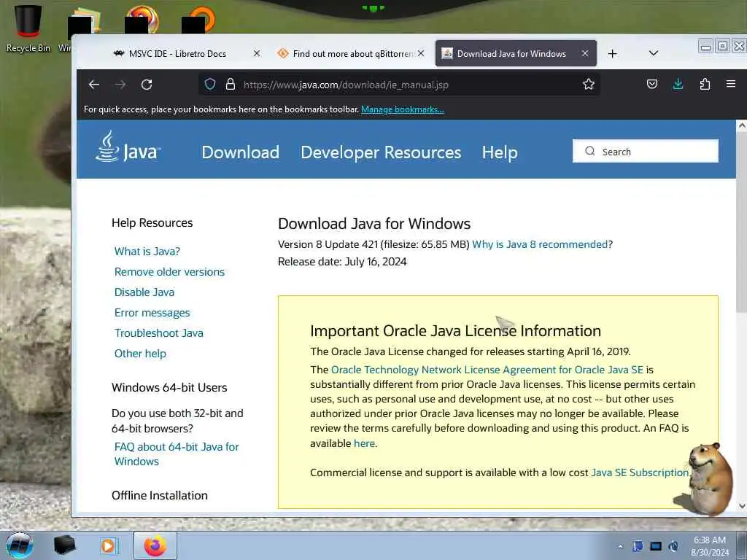Click the flag action center tray icon
Screen dimensions: 747x560
[x=638, y=546]
